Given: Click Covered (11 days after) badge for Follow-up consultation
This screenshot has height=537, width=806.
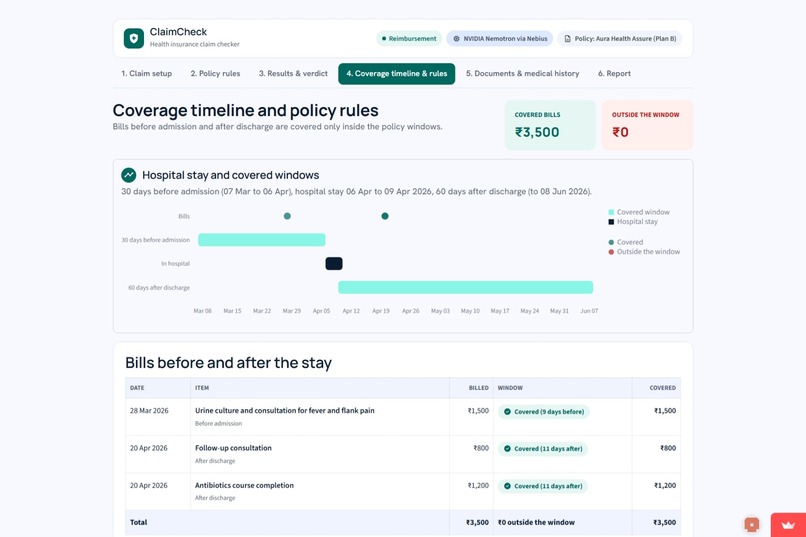Looking at the screenshot, I should (543, 449).
